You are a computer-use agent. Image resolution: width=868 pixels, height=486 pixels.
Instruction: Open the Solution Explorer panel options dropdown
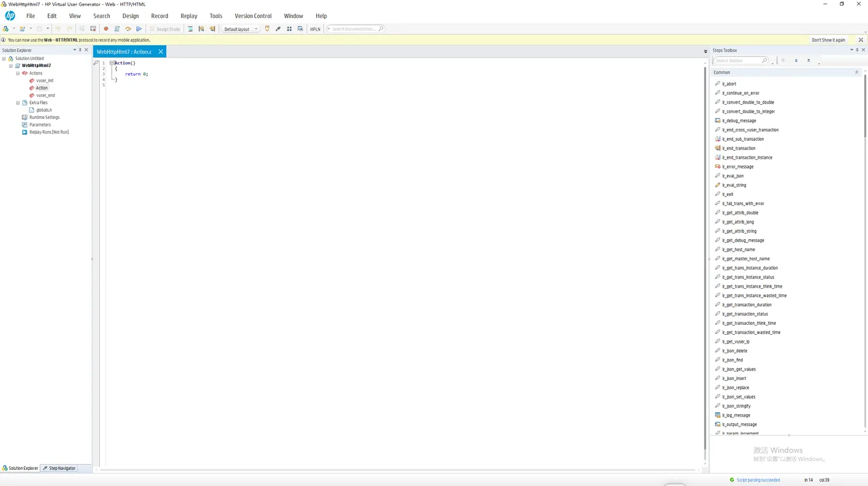(x=74, y=50)
